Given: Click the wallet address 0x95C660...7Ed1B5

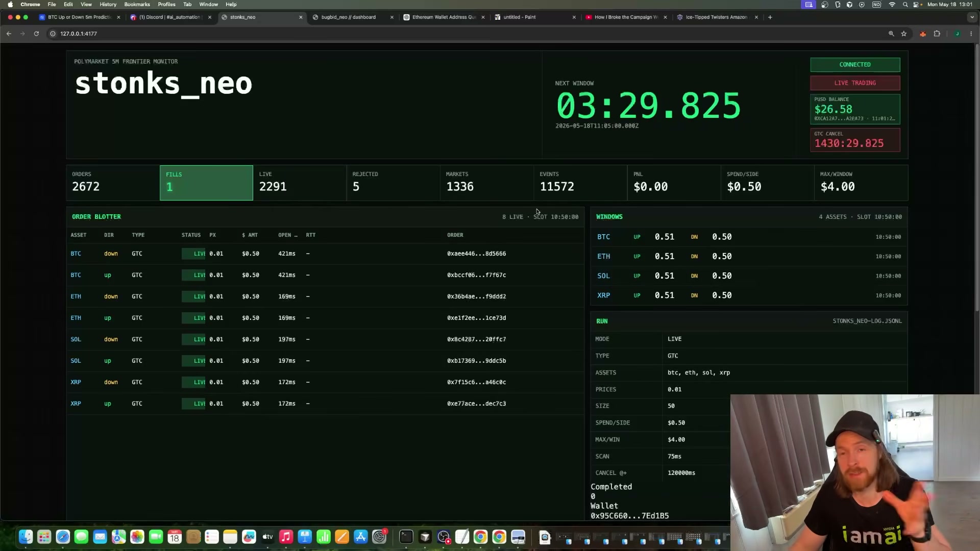Looking at the screenshot, I should (629, 516).
